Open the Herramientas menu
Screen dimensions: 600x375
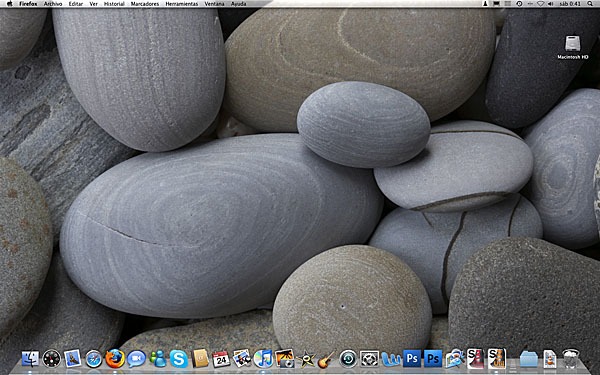[x=182, y=4]
